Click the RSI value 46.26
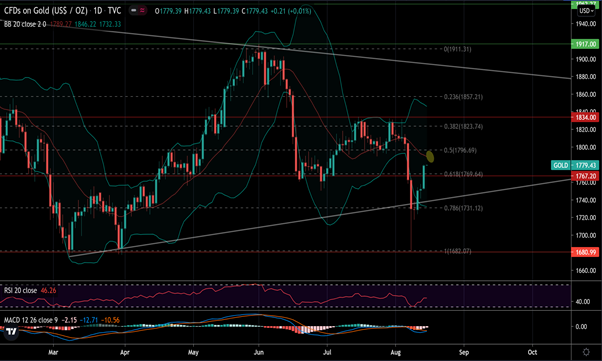Viewport: 602px width, 361px height. coord(48,290)
